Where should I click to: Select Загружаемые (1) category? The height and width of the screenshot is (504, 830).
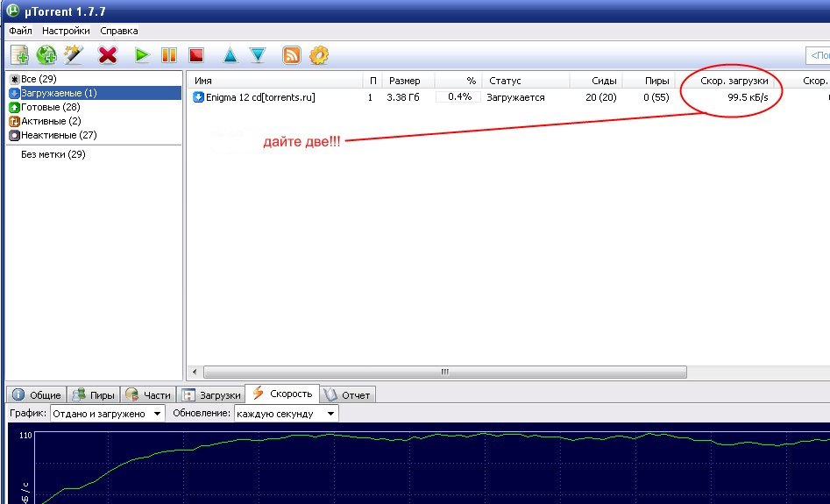[x=94, y=93]
